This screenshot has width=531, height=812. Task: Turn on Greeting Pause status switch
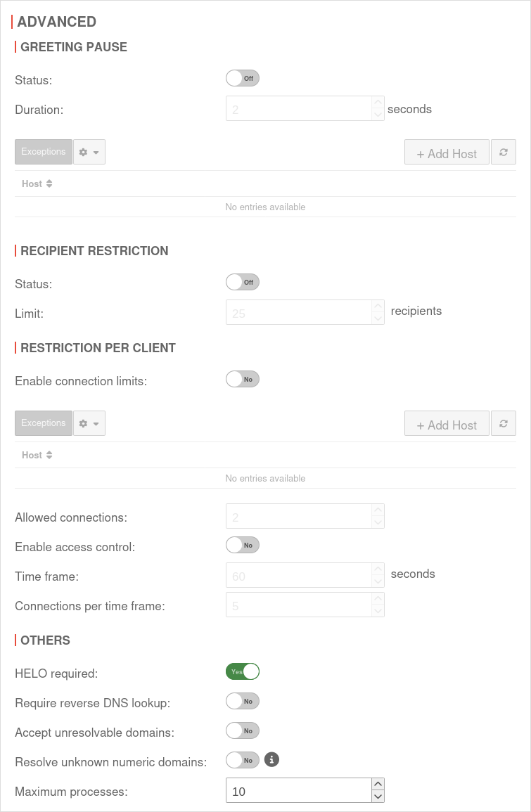pyautogui.click(x=243, y=78)
